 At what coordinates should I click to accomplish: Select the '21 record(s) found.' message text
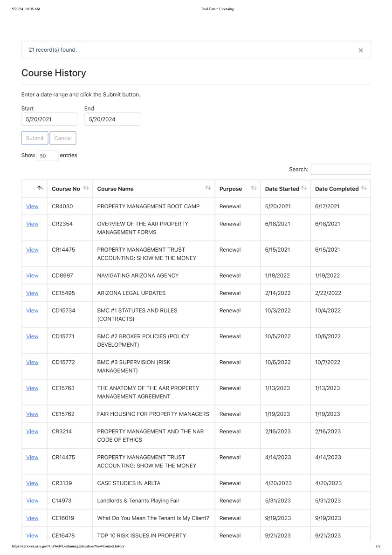53,50
